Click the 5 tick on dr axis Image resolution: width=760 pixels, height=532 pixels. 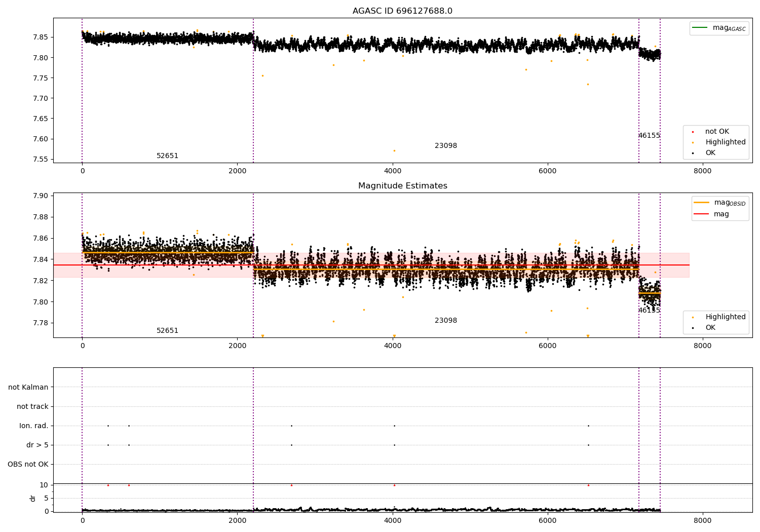(x=46, y=498)
